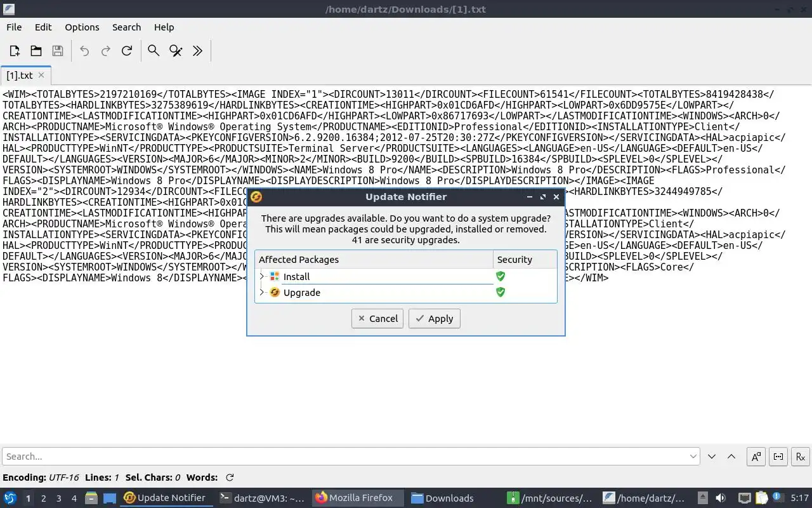Switch to /home/dartz editor taskbar entry
The image size is (812, 508).
[x=644, y=498]
